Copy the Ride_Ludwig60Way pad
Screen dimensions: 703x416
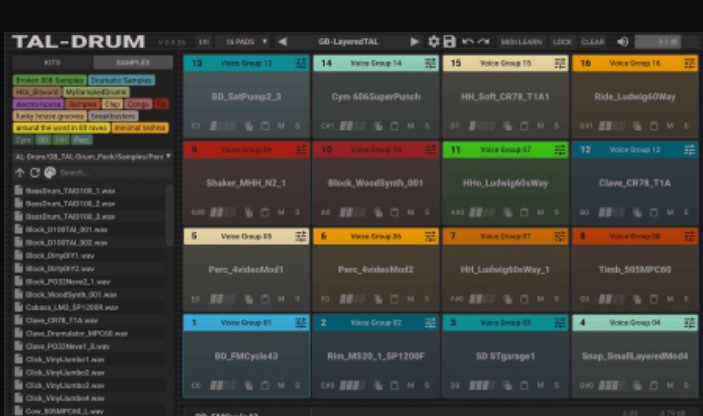pos(637,126)
